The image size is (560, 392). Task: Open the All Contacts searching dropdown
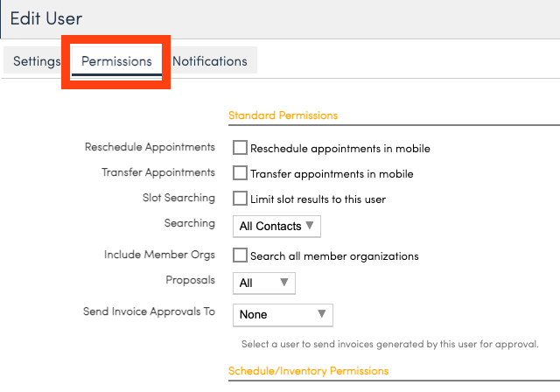click(x=276, y=227)
